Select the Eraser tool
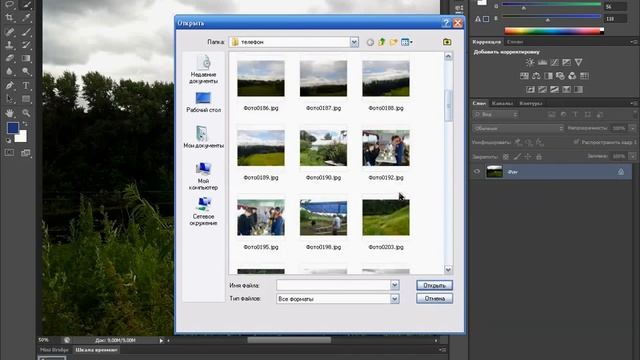This screenshot has height=360, width=640. tap(9, 58)
